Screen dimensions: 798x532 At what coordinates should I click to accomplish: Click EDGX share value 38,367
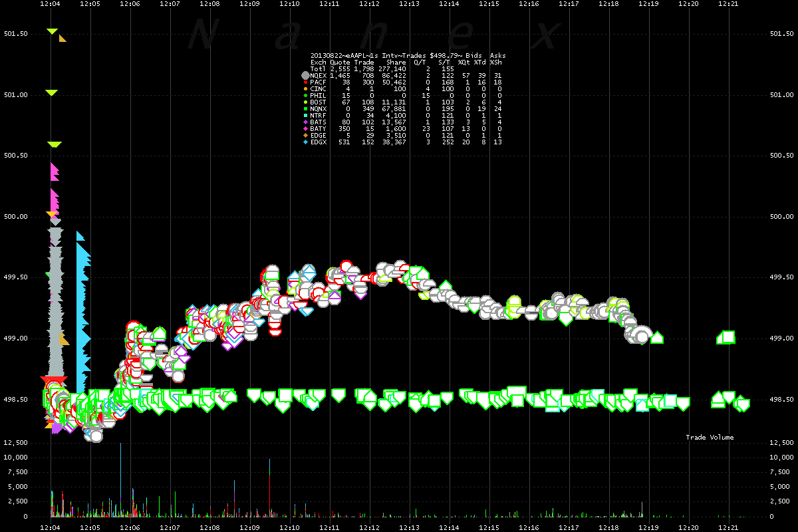[393, 142]
